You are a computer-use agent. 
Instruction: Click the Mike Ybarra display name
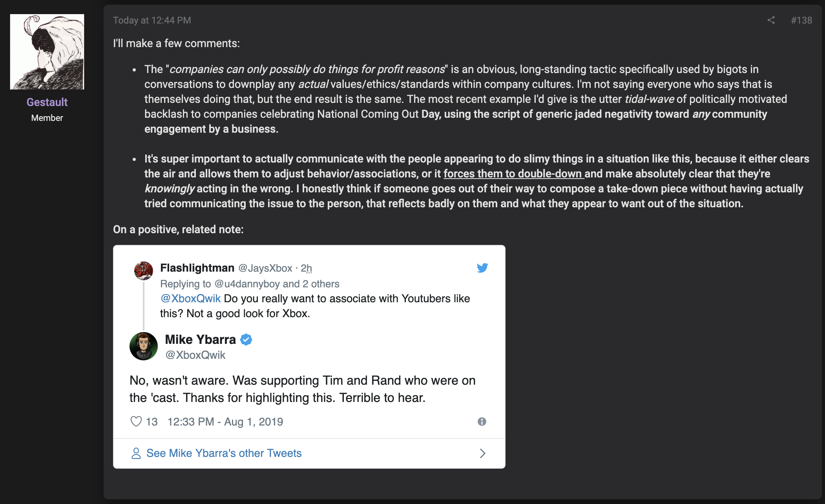click(200, 340)
